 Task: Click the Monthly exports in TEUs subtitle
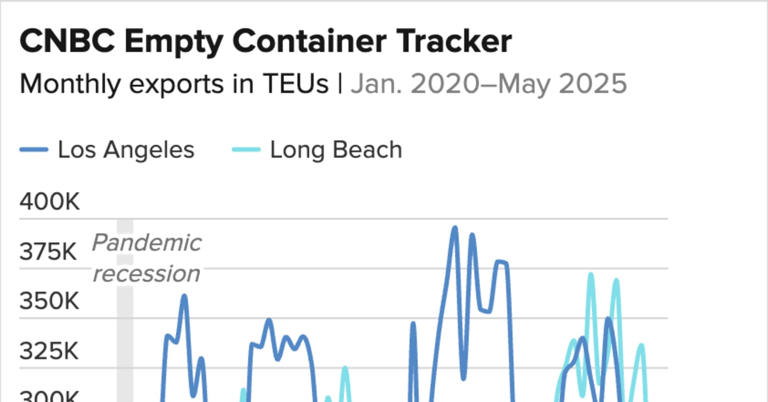(174, 85)
